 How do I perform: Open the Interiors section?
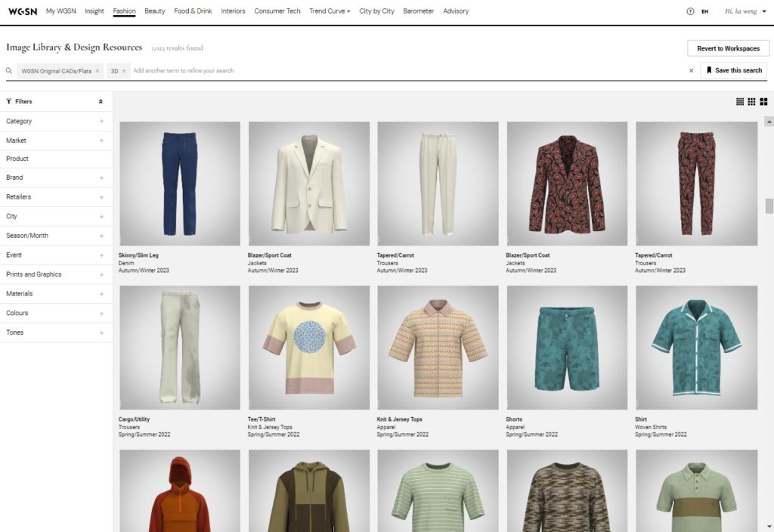(233, 11)
